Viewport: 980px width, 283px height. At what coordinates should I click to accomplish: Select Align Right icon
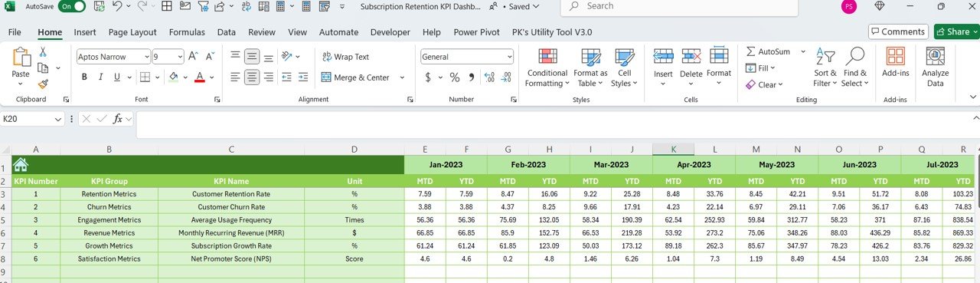click(269, 77)
